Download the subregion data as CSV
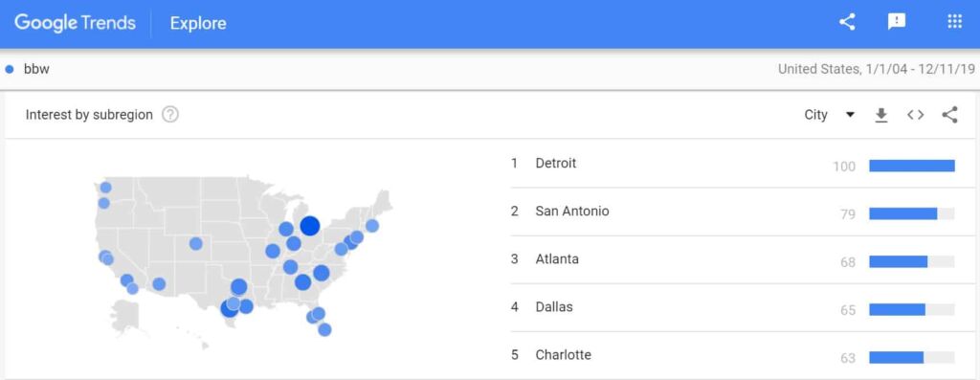Viewport: 980px width, 380px height. pyautogui.click(x=881, y=115)
